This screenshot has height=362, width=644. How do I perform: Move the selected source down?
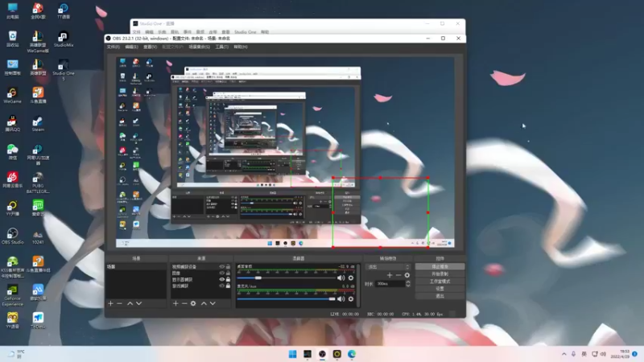[x=213, y=303]
